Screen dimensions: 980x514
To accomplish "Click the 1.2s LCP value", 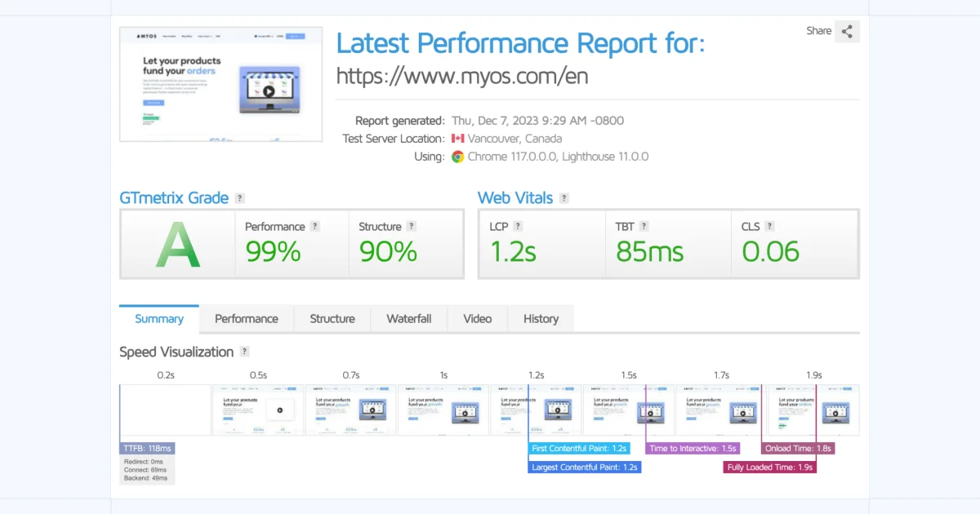I will pyautogui.click(x=513, y=251).
